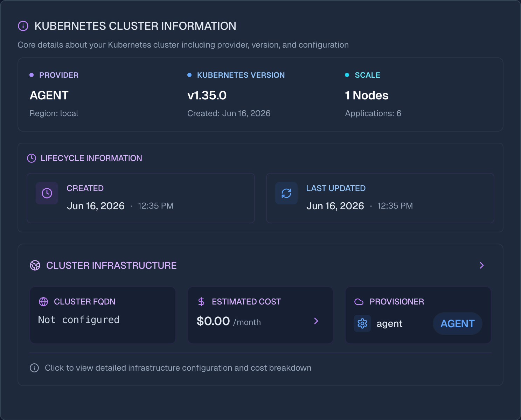Click the Cluster Infrastructure heading
The height and width of the screenshot is (420, 521).
(x=111, y=265)
